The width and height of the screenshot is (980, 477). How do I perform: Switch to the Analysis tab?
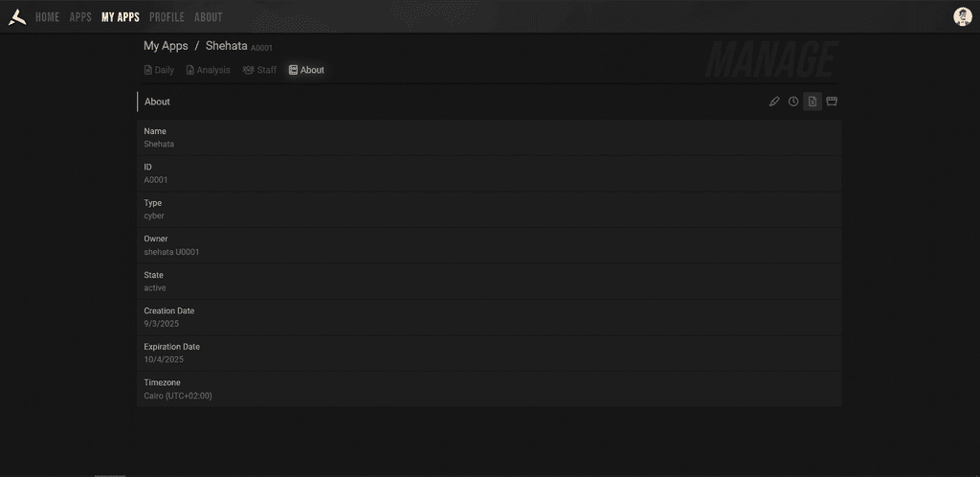(x=208, y=70)
